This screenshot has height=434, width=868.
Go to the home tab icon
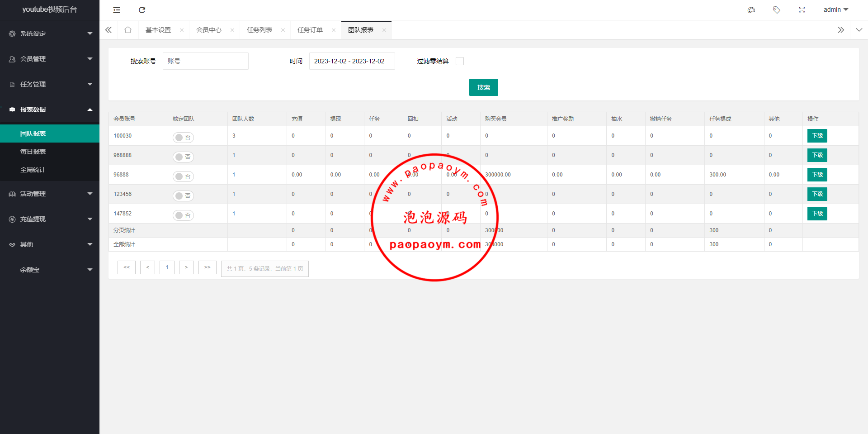pos(128,30)
